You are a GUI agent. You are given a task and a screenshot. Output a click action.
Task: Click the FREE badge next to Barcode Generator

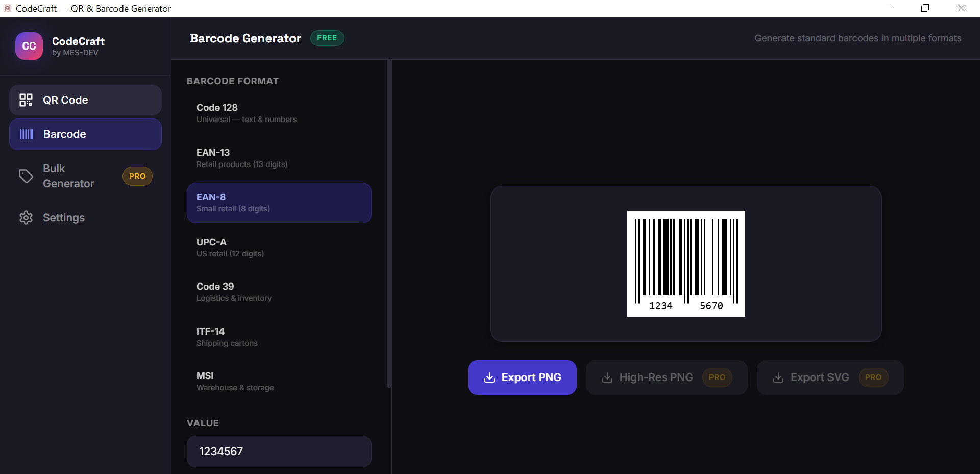(327, 38)
